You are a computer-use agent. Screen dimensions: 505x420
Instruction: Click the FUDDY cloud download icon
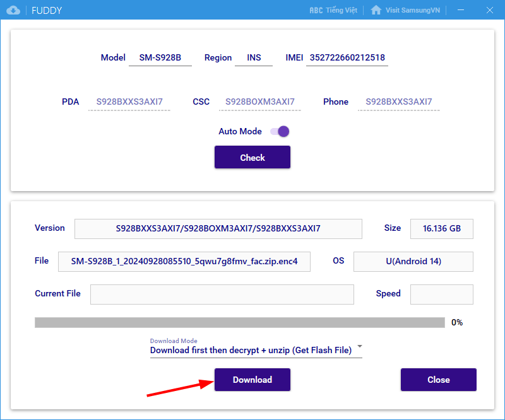(x=13, y=10)
